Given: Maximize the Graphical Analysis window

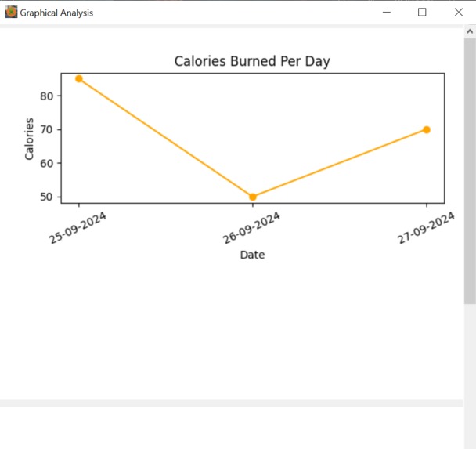Looking at the screenshot, I should point(422,13).
